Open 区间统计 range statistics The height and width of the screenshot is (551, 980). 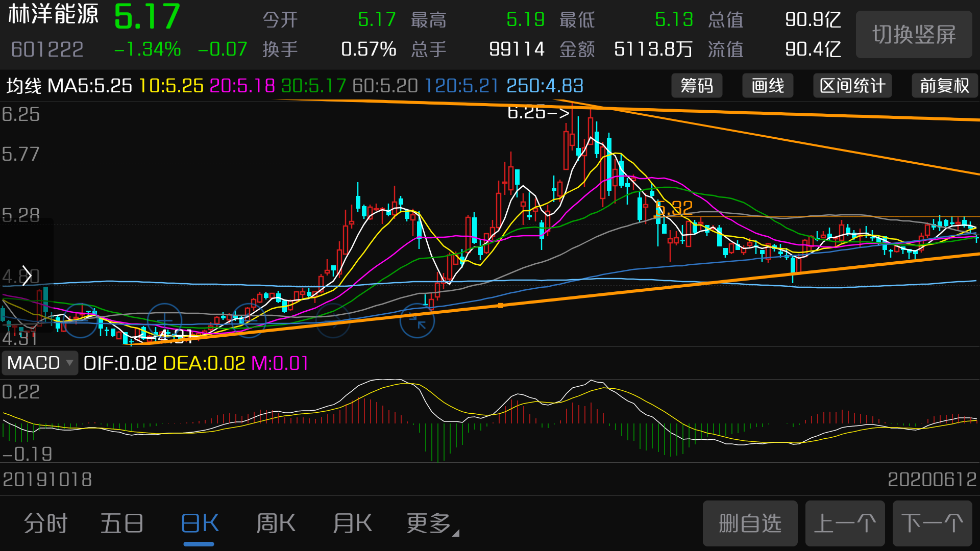852,86
